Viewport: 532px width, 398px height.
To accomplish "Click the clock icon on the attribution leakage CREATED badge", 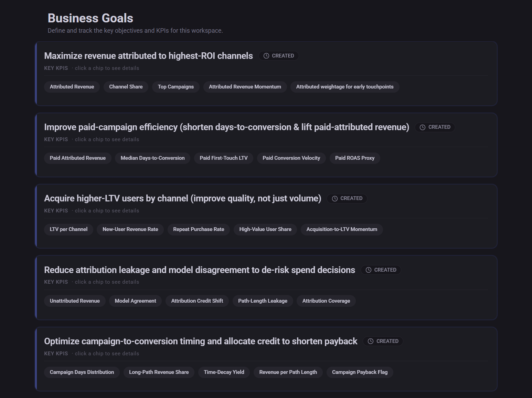I will coord(368,270).
